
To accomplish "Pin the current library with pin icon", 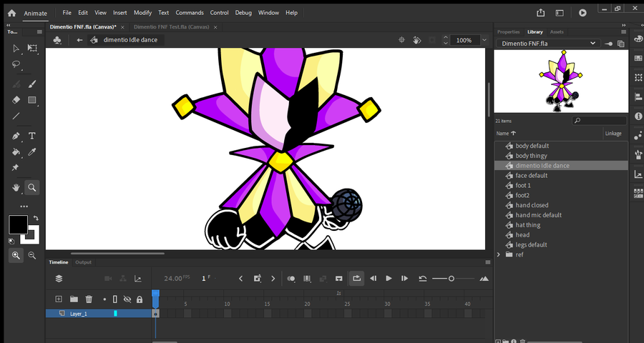I will (609, 44).
